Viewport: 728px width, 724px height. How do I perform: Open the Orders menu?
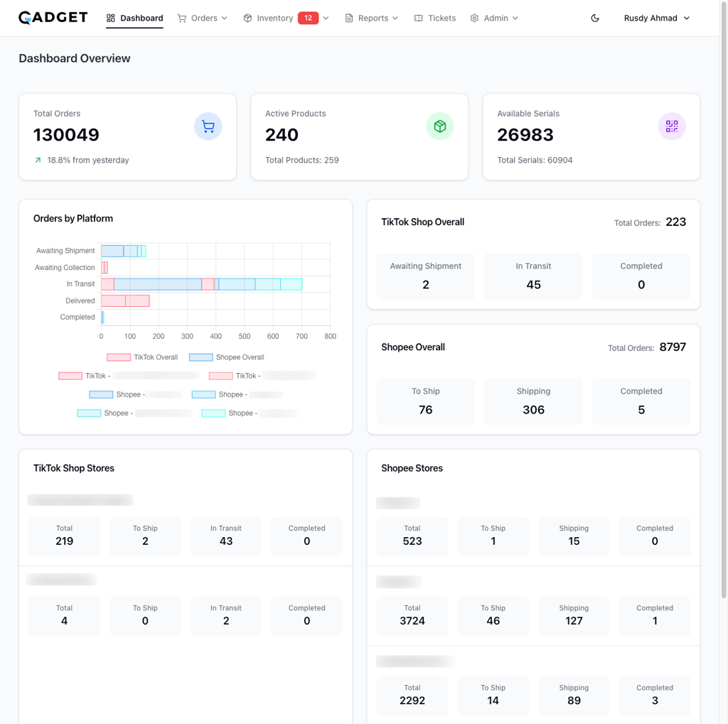click(x=203, y=18)
